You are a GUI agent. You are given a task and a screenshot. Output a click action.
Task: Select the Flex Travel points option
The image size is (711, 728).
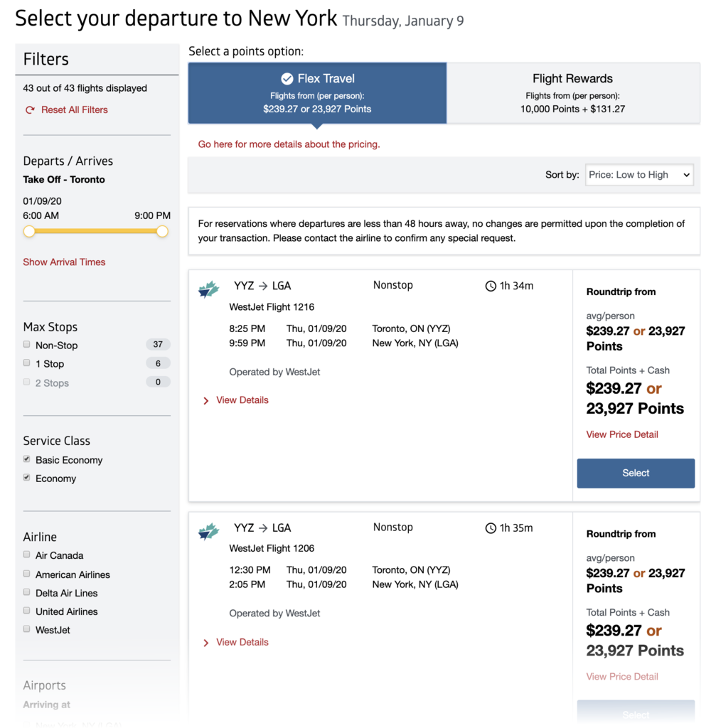(x=317, y=93)
